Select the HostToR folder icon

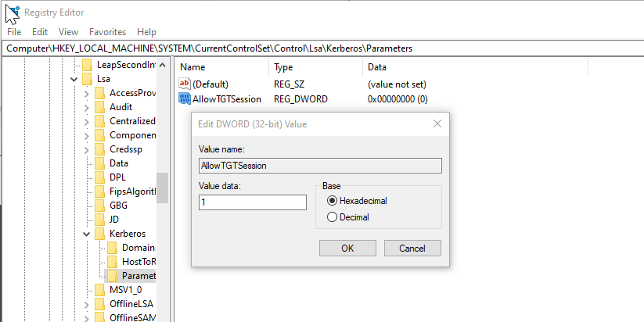click(112, 262)
